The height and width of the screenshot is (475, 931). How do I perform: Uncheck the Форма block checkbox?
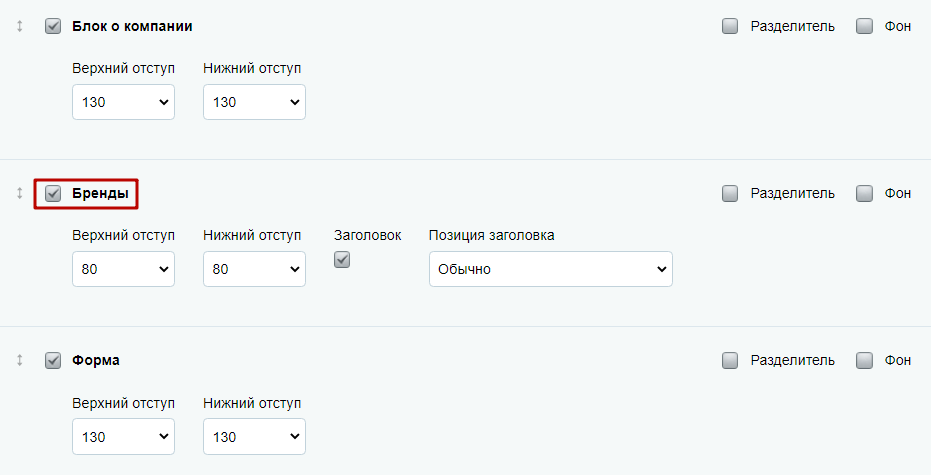(53, 360)
